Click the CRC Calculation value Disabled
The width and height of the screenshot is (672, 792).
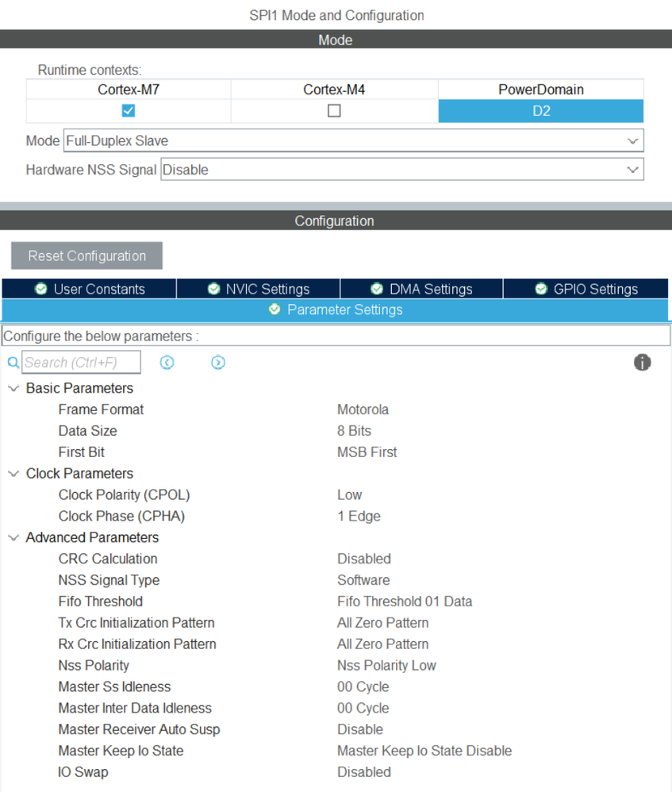point(364,559)
